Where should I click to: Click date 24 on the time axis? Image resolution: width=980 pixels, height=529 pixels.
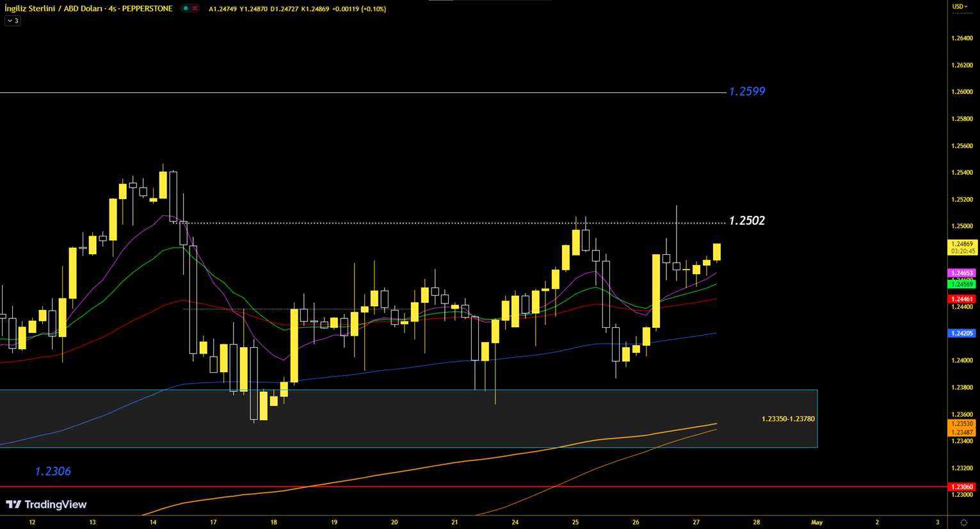(515, 523)
